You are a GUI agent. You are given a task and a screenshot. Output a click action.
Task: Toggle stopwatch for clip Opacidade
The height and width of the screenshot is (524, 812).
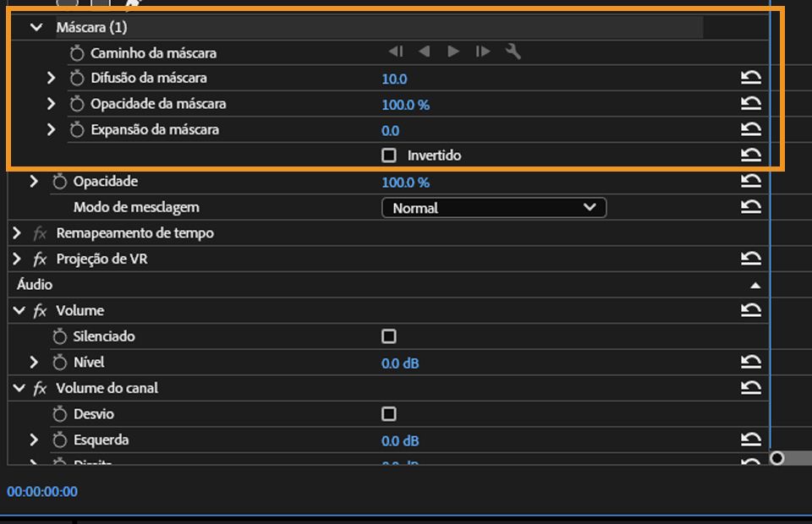[x=59, y=182]
